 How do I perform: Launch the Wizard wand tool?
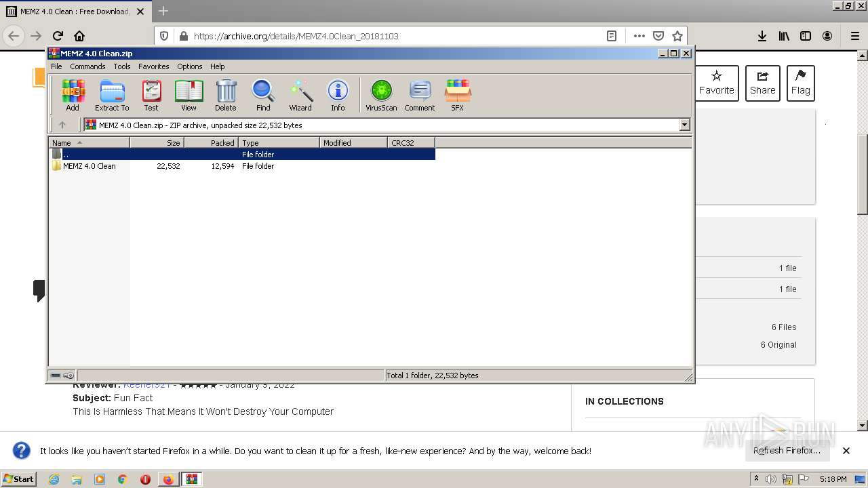(x=300, y=95)
